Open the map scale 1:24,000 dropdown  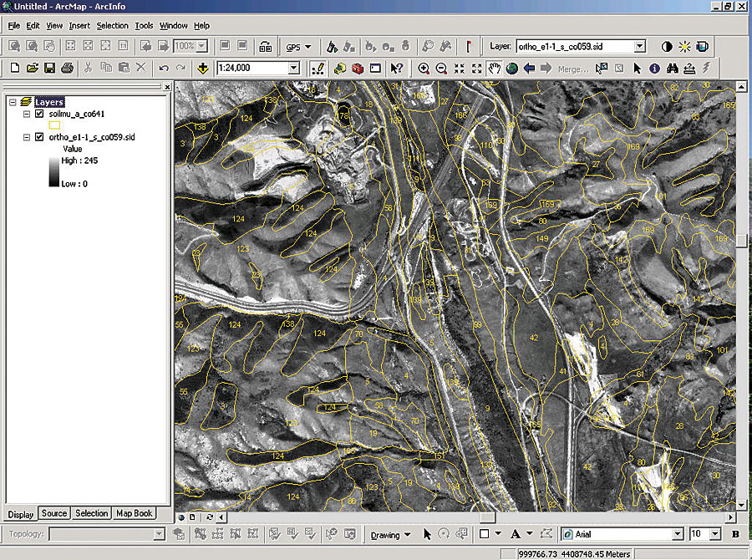(x=294, y=69)
